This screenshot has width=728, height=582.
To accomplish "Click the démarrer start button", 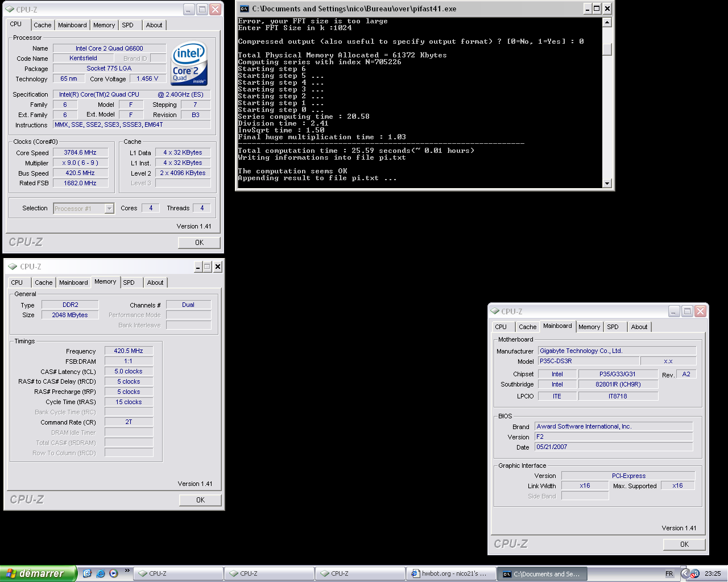I will (x=38, y=573).
